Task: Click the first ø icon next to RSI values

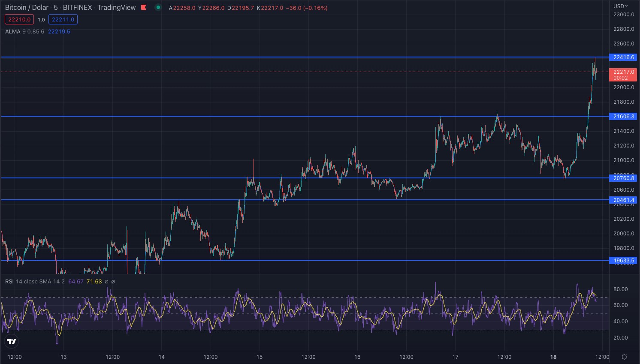Action: tap(106, 282)
